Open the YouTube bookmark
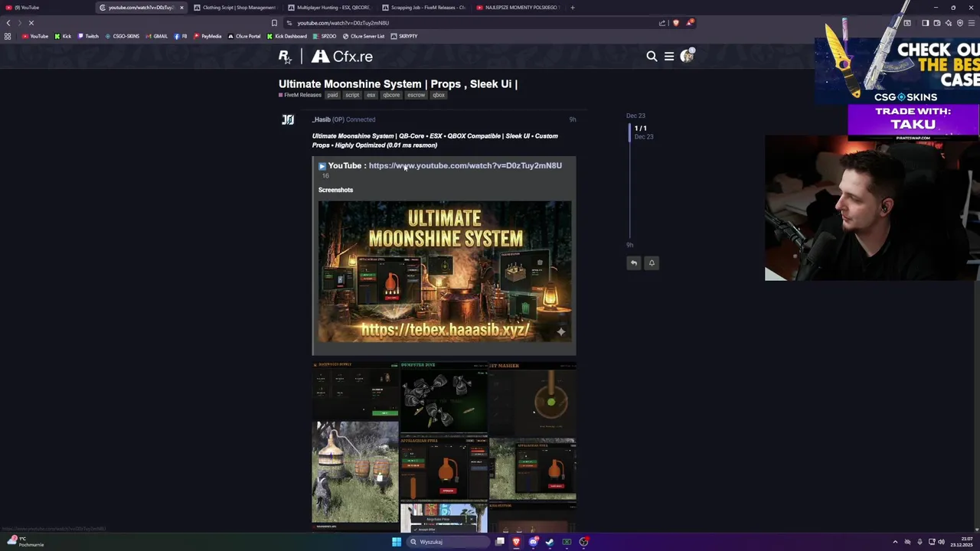 coord(34,36)
